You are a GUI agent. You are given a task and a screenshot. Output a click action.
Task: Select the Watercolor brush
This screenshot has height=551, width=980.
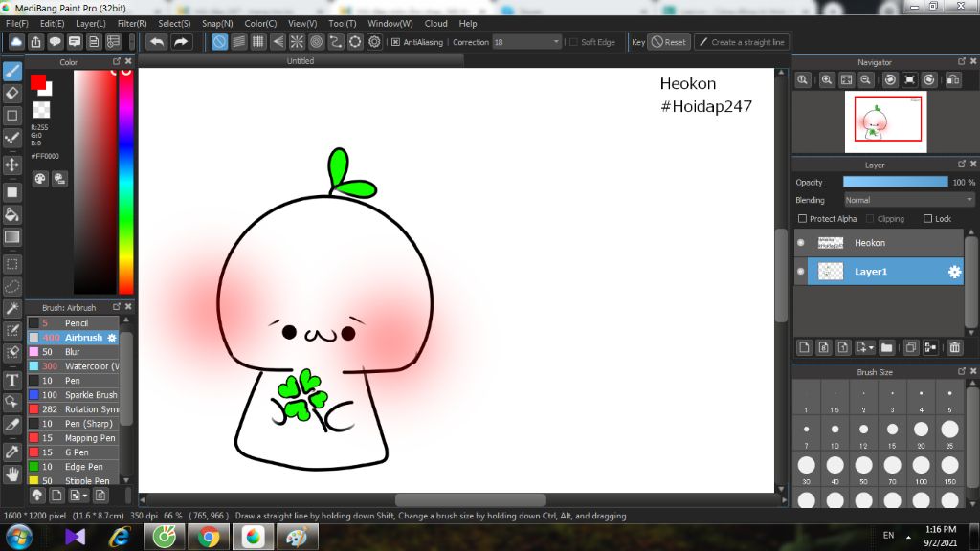click(x=73, y=366)
